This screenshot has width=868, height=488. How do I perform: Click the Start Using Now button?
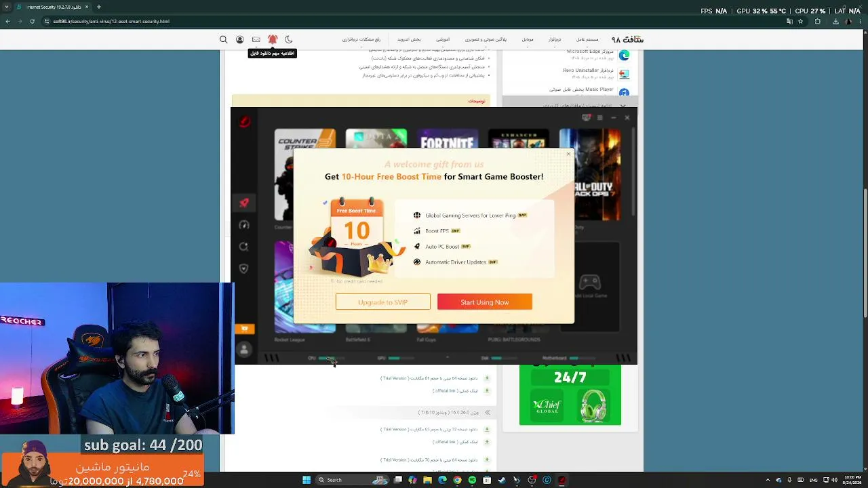click(x=485, y=302)
